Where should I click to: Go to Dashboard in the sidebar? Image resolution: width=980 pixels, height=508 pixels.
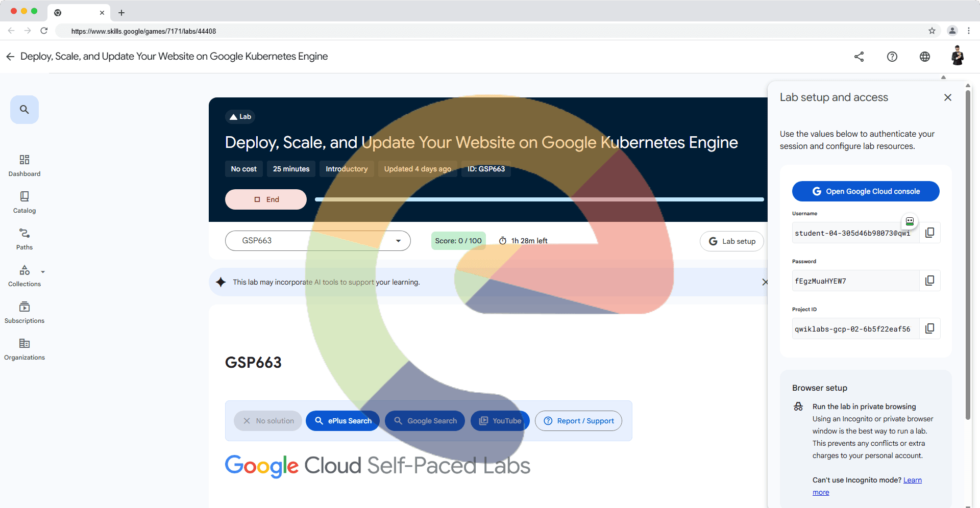point(24,166)
